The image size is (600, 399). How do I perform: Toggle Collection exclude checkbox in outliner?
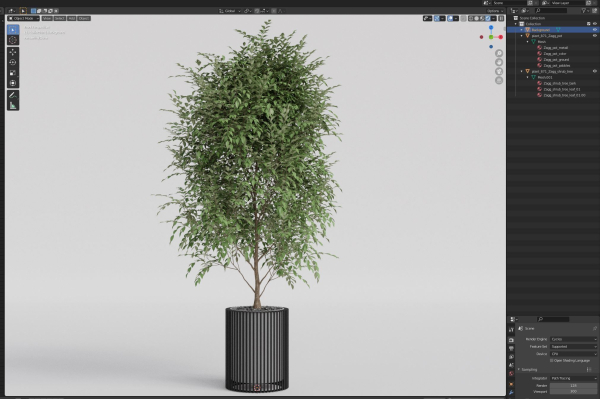pos(589,24)
